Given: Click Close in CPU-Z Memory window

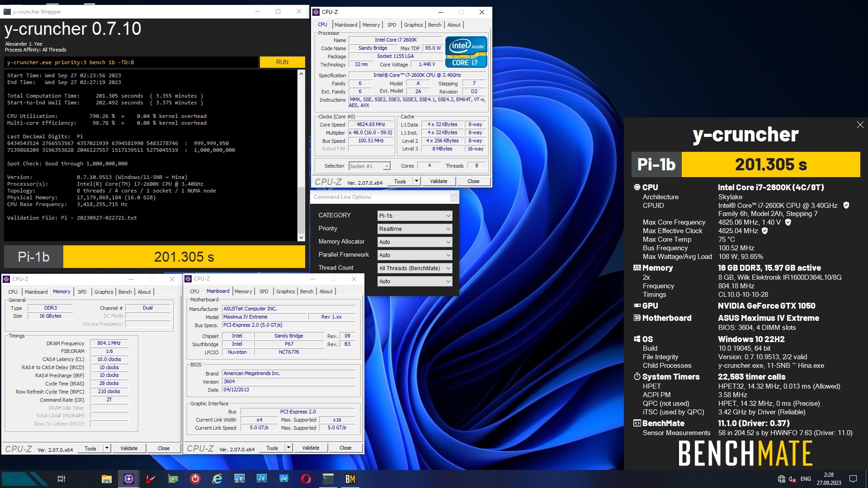Looking at the screenshot, I should coord(164,448).
